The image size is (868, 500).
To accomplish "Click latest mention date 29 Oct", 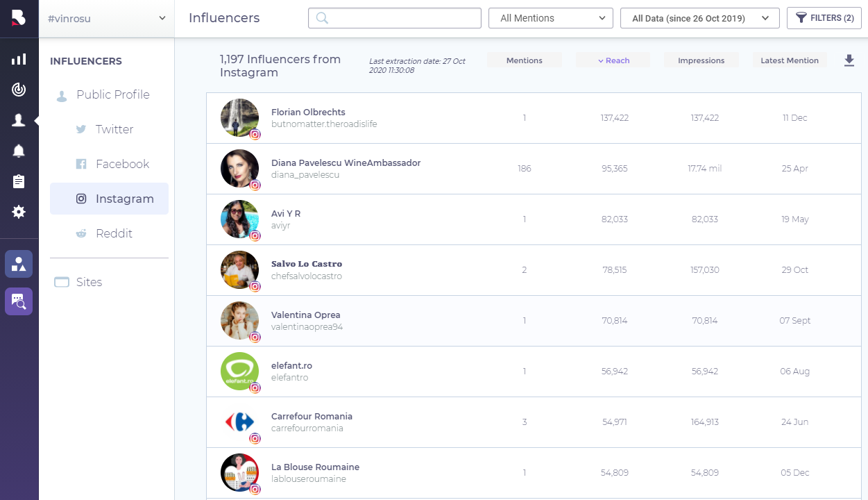I will (795, 269).
